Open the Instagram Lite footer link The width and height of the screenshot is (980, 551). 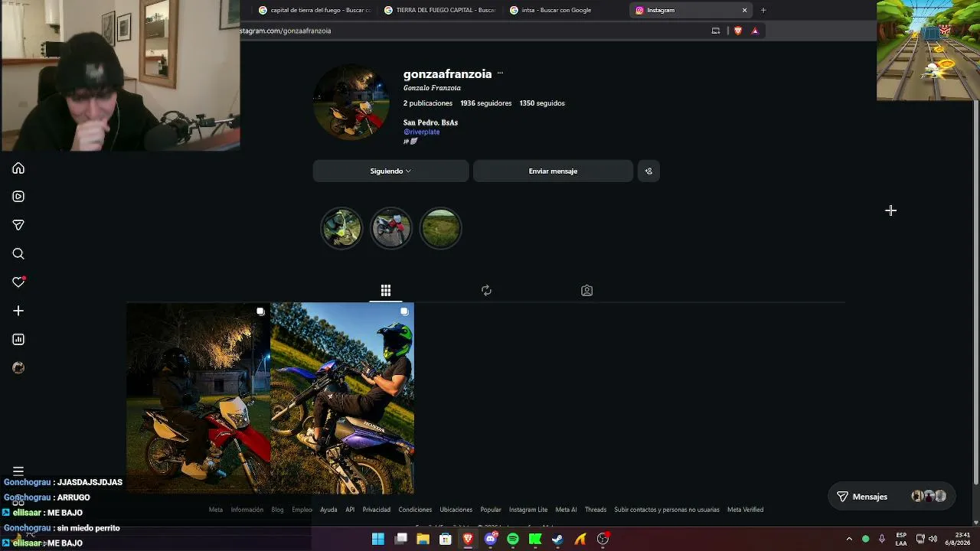click(528, 510)
